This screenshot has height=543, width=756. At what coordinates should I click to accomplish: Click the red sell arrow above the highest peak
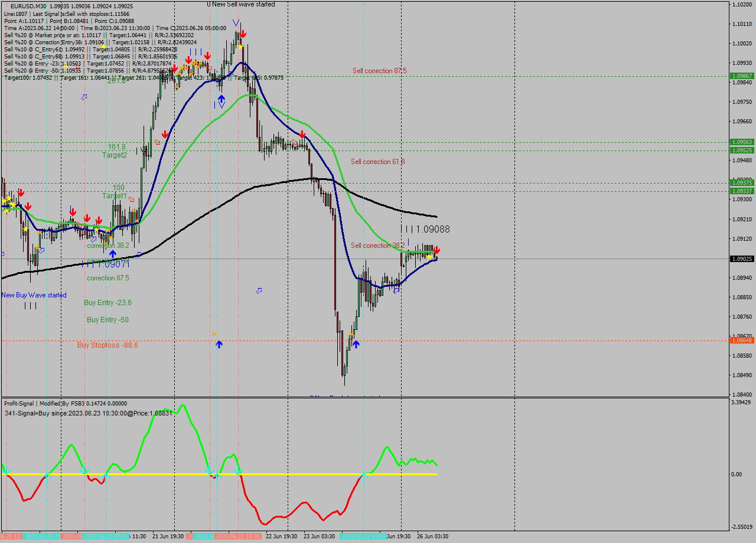coord(243,34)
